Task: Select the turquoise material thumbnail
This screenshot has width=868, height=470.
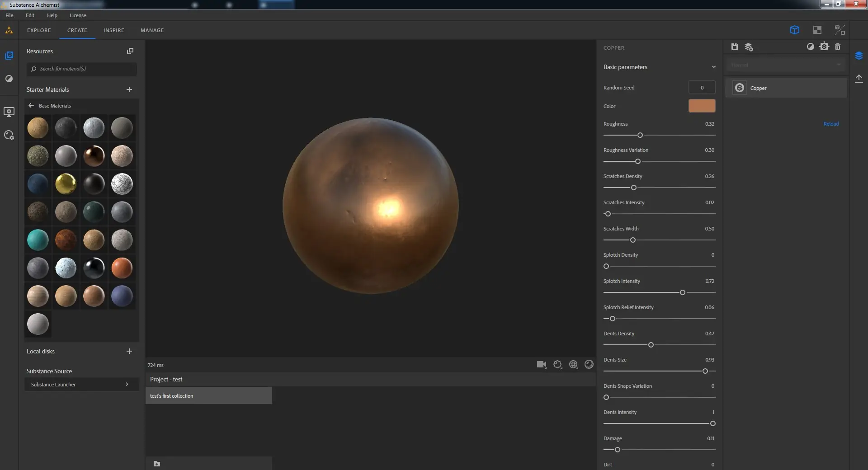Action: 38,240
